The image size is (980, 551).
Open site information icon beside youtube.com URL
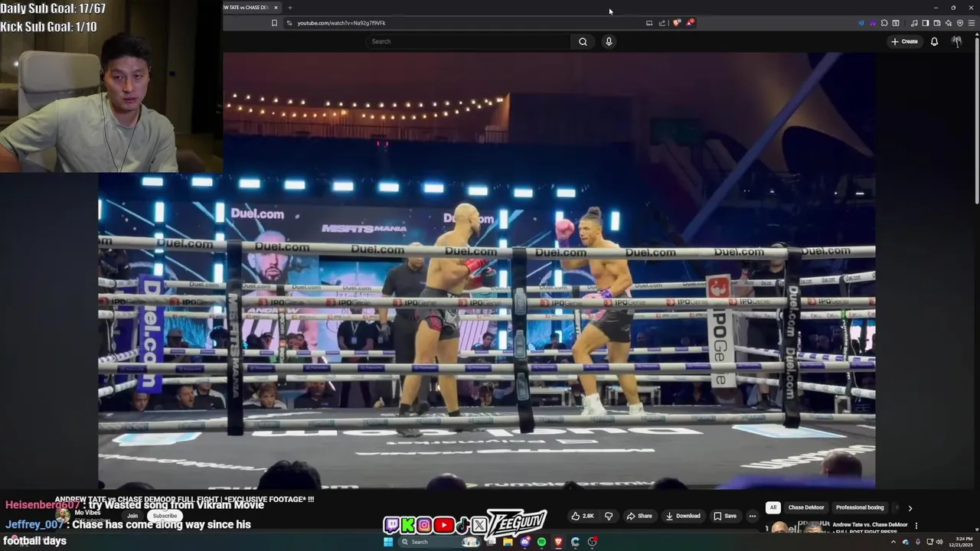pos(289,23)
